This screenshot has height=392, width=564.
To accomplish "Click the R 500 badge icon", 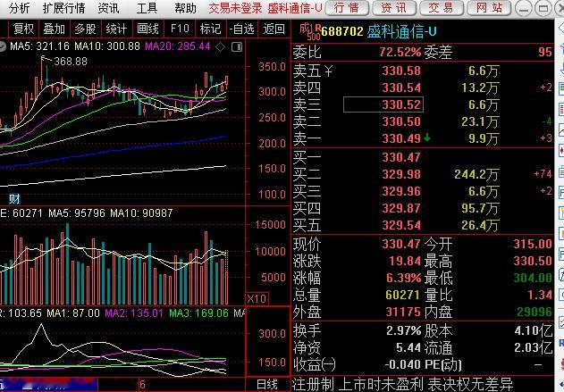I will (315, 32).
